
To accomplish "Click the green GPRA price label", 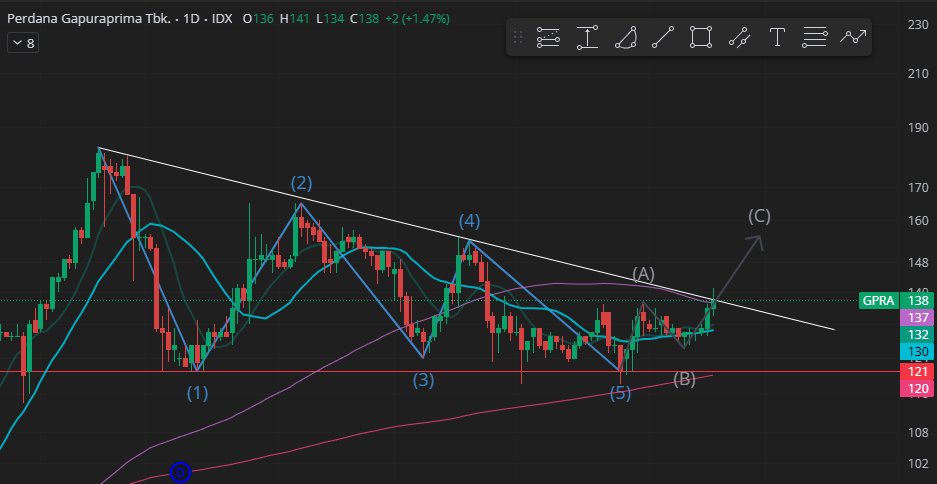I will pos(879,301).
